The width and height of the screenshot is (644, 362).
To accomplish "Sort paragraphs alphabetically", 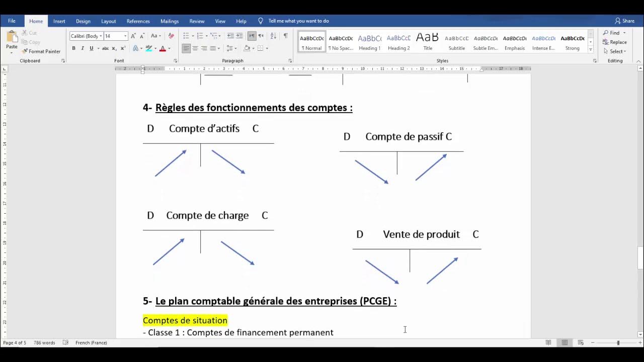I will [273, 36].
